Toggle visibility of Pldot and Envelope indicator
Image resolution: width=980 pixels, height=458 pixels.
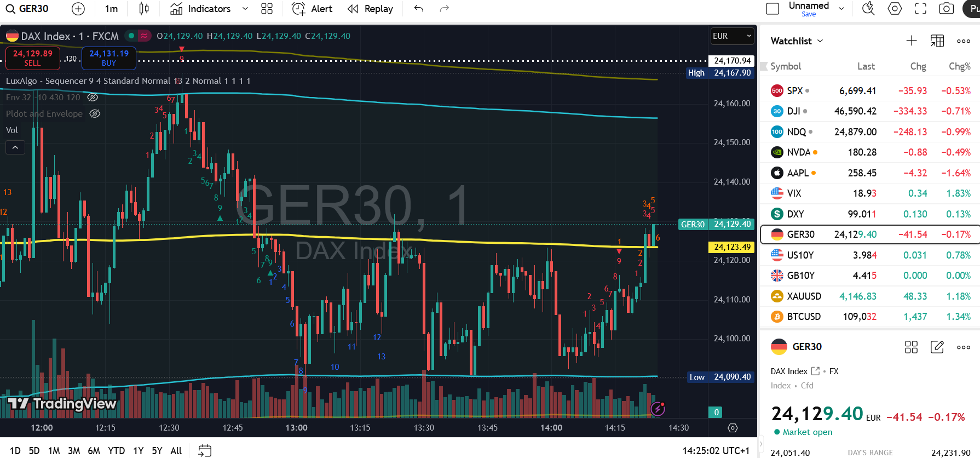coord(95,114)
